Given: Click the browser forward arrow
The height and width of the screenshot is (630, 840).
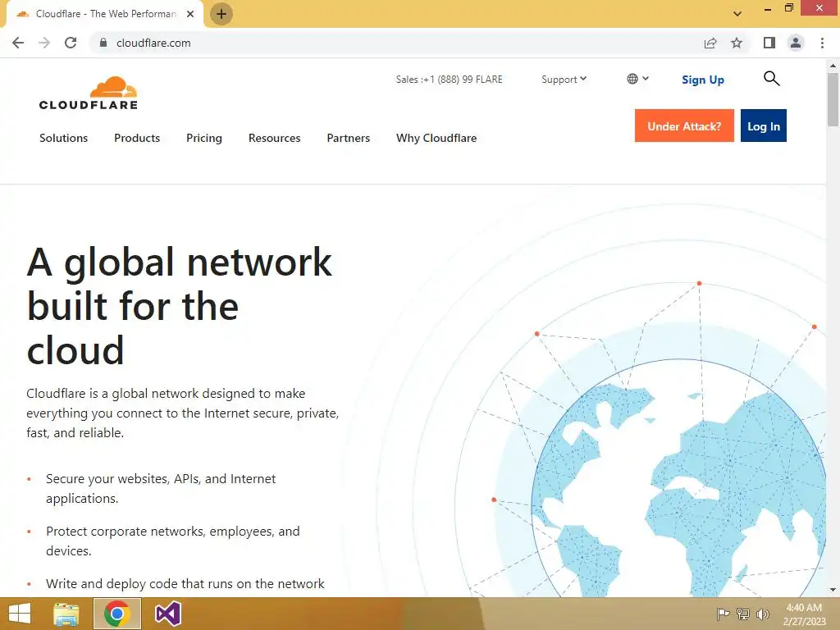Looking at the screenshot, I should (x=44, y=43).
